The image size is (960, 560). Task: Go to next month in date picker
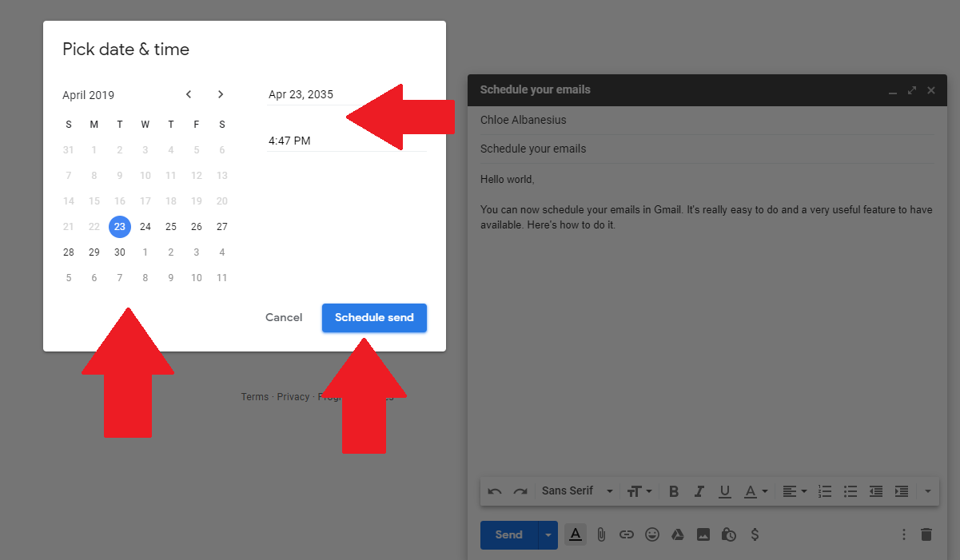(221, 94)
